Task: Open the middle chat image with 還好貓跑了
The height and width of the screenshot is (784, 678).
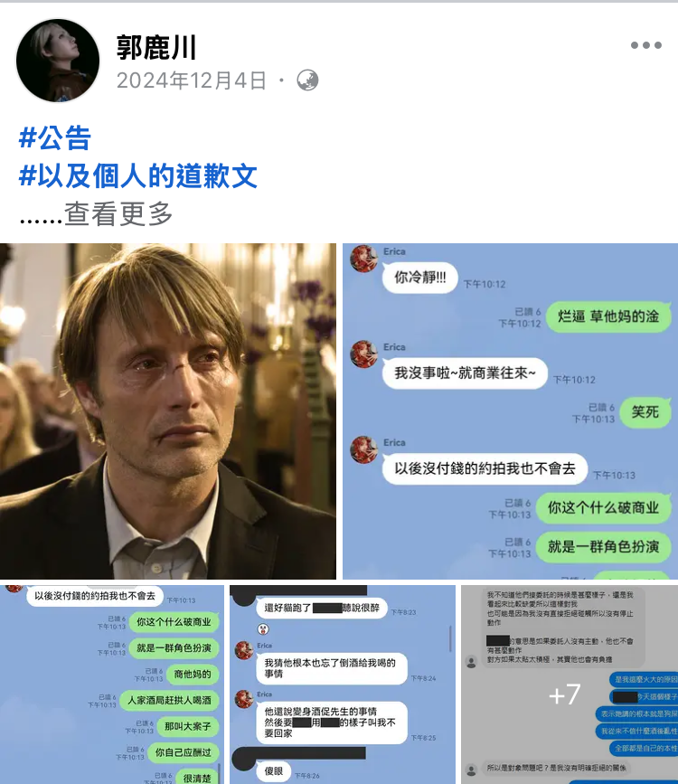Action: click(343, 685)
